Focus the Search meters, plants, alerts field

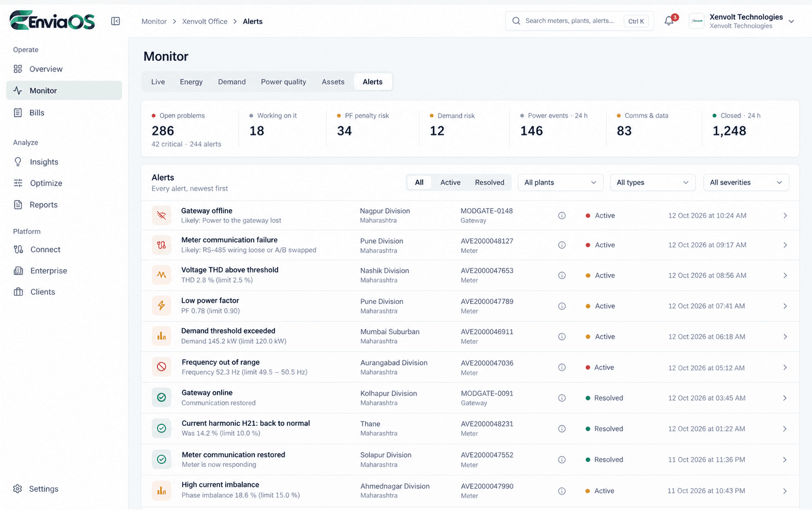click(x=580, y=21)
